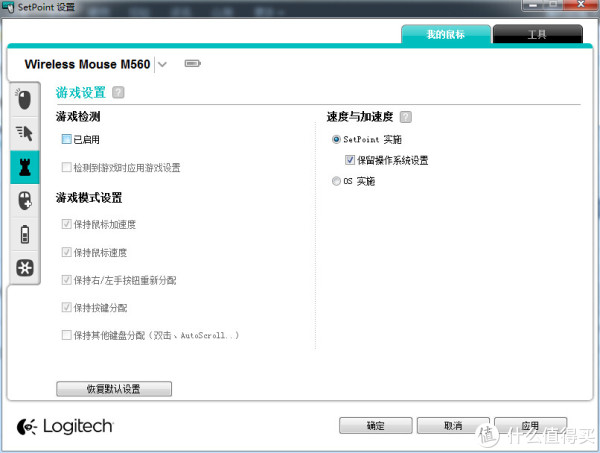Toggle 检测到游戏时应用游戏设置 checkbox
This screenshot has height=453, width=600.
tap(67, 167)
